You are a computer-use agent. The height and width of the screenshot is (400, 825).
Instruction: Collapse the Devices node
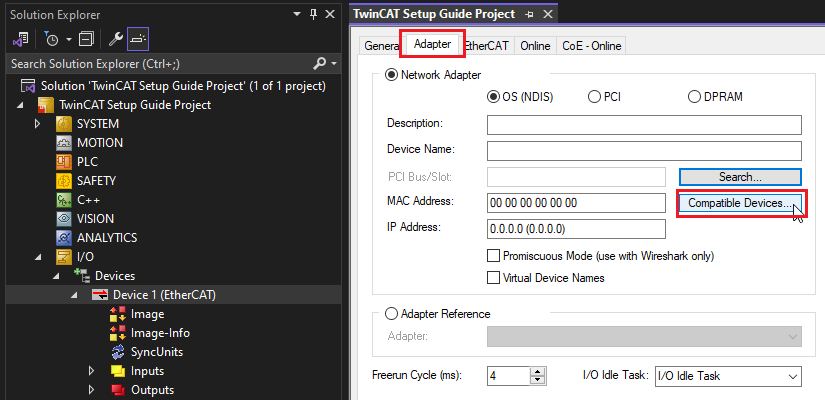click(56, 276)
